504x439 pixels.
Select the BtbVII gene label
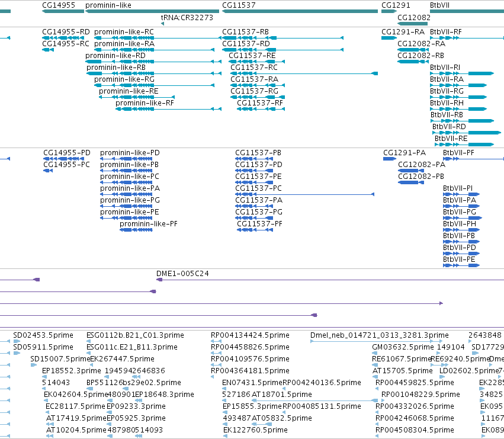439,5
